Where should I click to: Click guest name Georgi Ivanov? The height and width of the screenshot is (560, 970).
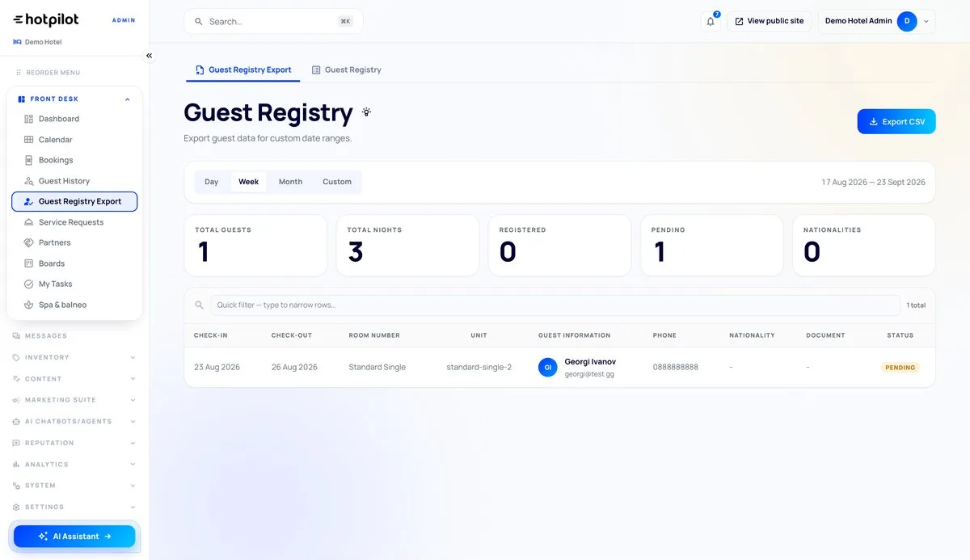point(590,362)
